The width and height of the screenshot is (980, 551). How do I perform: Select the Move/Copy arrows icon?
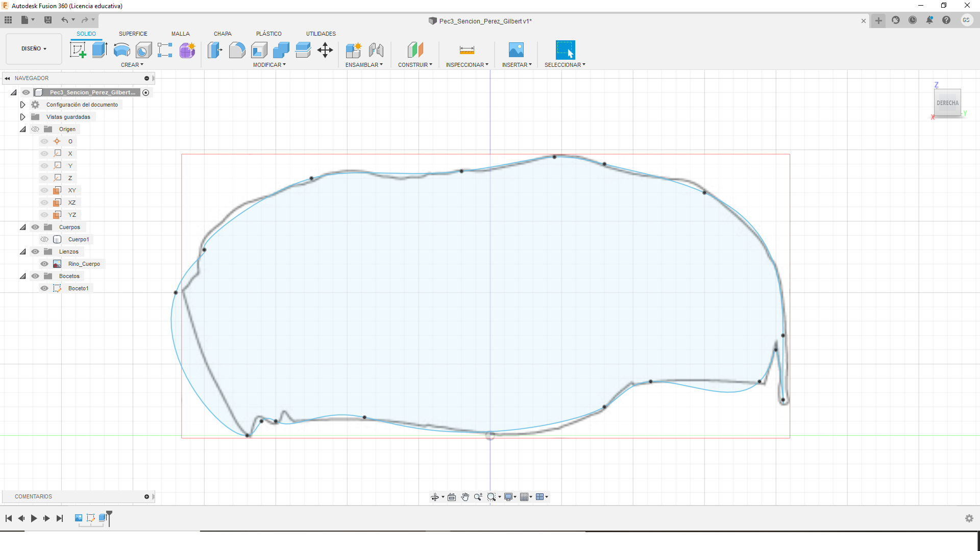[x=325, y=50]
